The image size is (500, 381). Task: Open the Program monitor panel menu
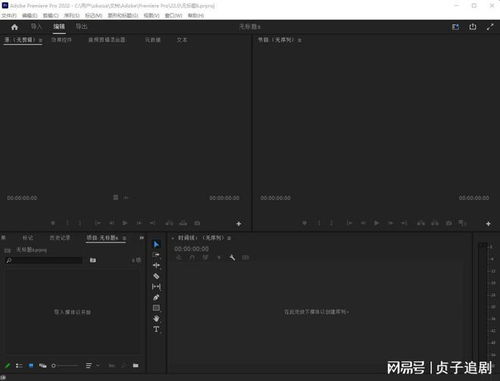coord(300,40)
